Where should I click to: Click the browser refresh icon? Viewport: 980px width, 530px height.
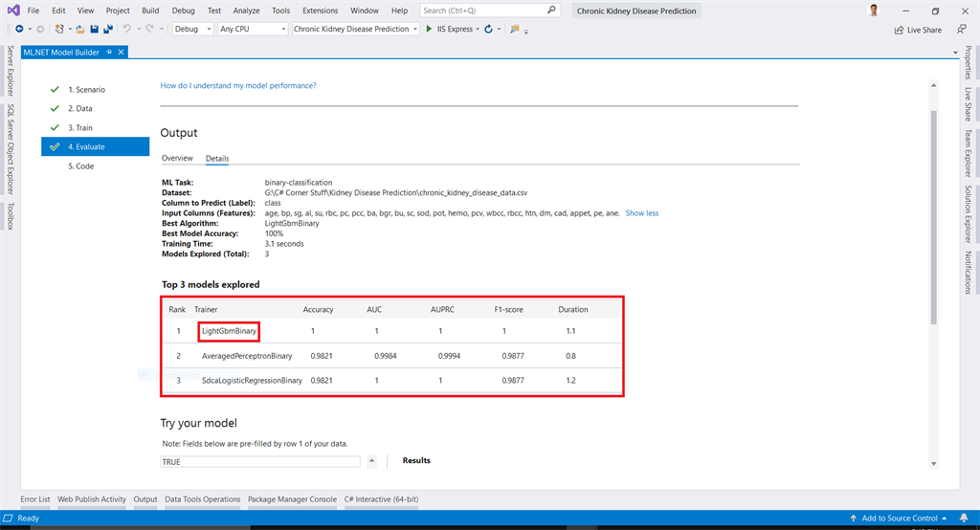click(x=489, y=29)
